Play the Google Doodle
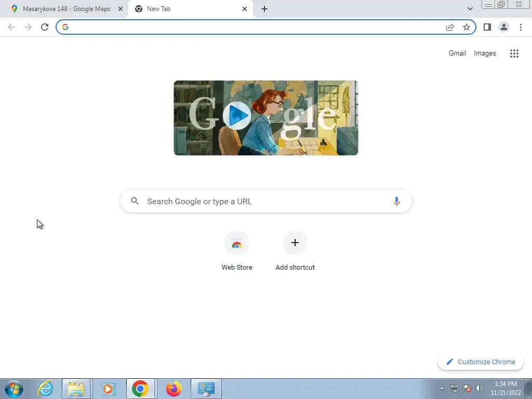This screenshot has height=399, width=532. (237, 115)
